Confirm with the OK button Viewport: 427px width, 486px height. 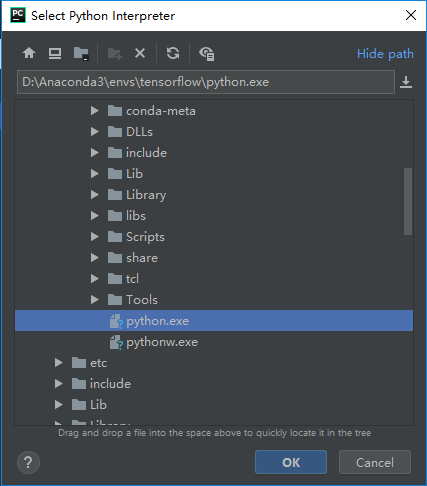click(x=291, y=462)
